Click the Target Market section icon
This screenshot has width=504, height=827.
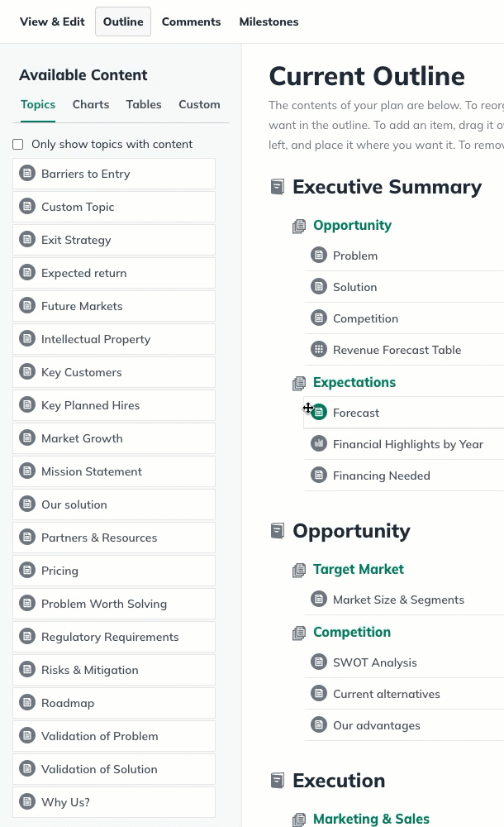click(299, 570)
